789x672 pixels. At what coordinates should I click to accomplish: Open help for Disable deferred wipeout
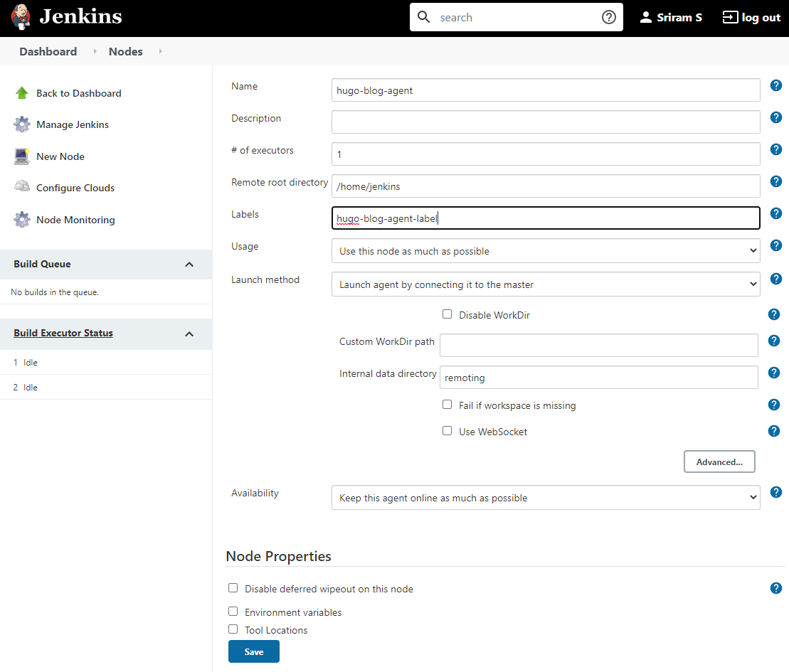click(776, 588)
